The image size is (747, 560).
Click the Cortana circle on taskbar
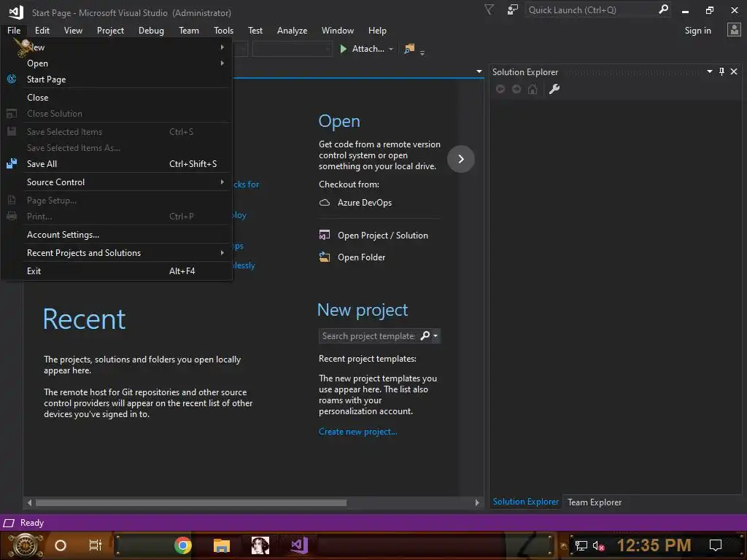pos(61,545)
